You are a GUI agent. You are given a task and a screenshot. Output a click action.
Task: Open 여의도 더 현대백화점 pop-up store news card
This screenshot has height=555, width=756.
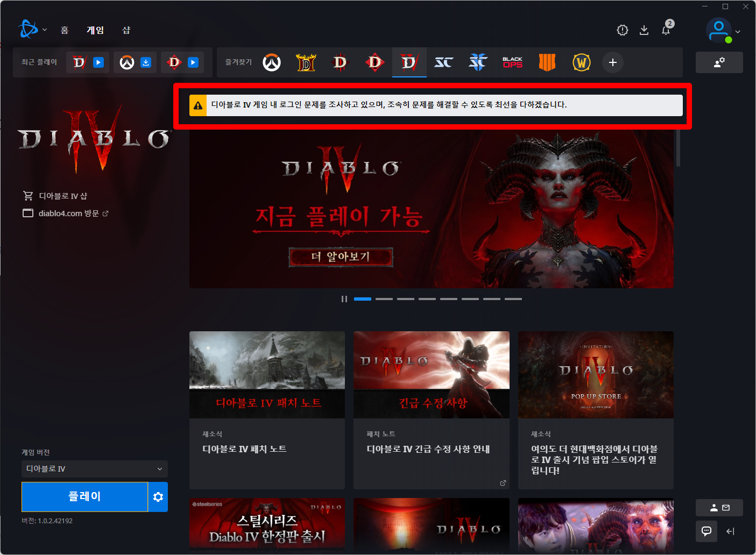596,410
